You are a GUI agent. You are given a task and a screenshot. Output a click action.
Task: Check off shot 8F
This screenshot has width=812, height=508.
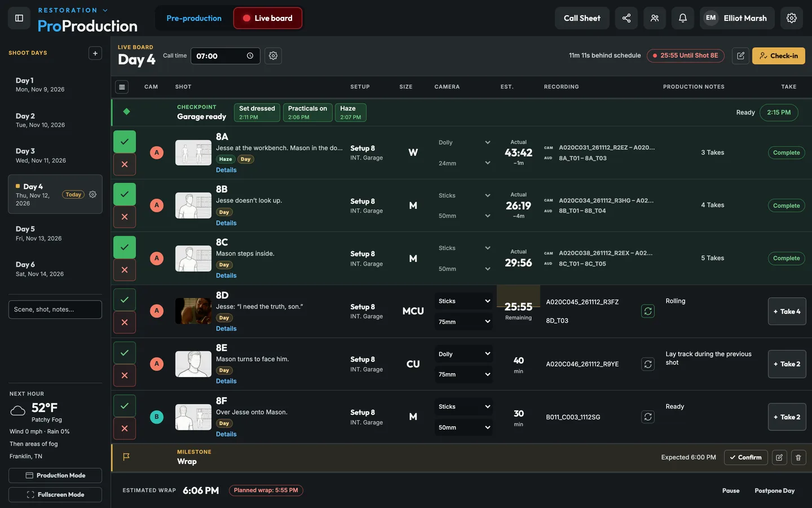click(x=125, y=406)
